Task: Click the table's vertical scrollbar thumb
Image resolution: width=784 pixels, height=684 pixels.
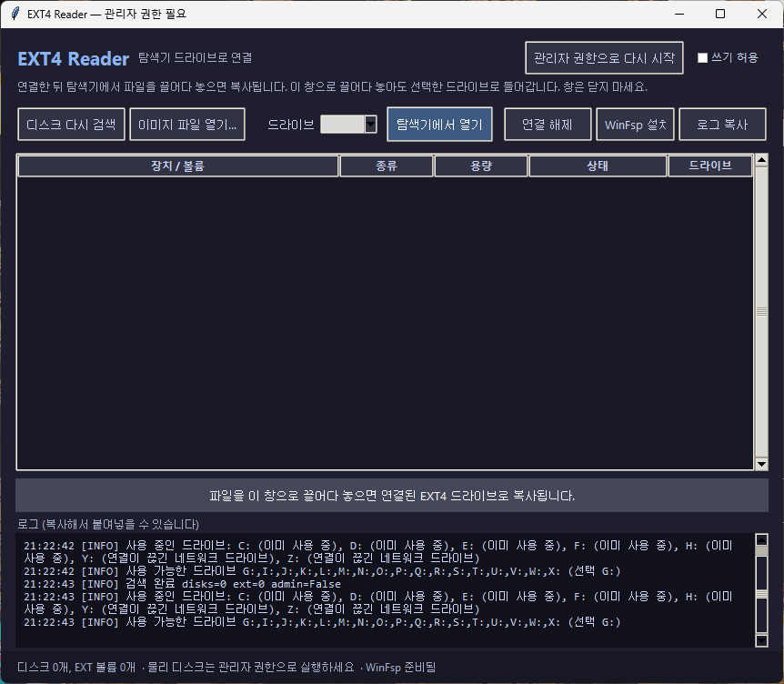Action: [761, 312]
